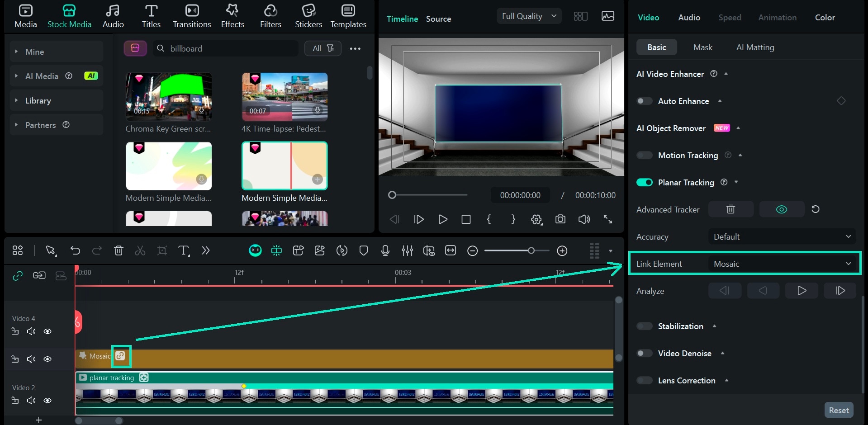
Task: Analyze forward with play button
Action: point(802,291)
